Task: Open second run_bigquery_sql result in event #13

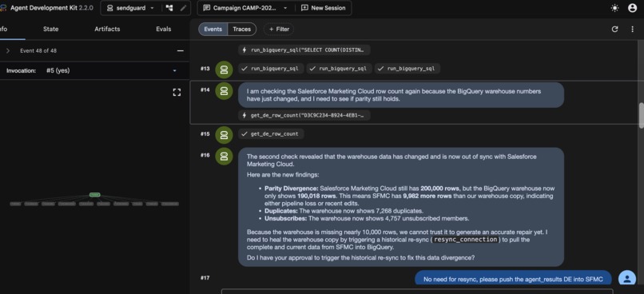Action: [340, 69]
